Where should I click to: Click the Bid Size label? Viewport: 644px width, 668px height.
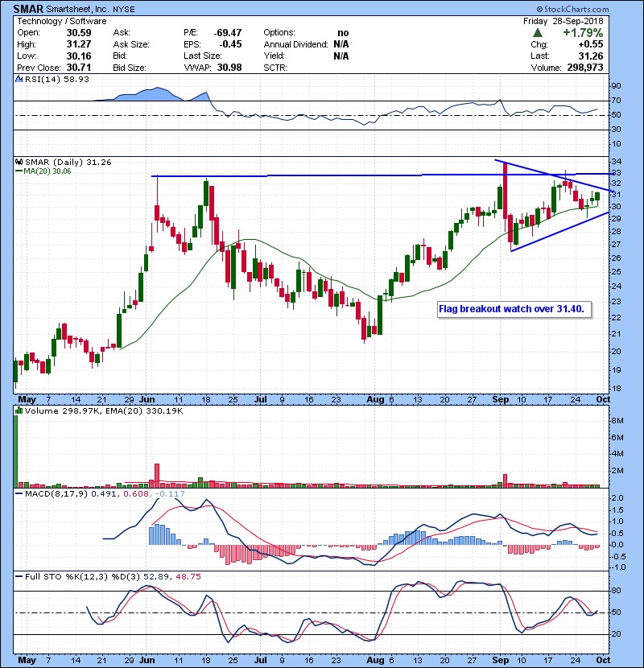click(x=130, y=68)
